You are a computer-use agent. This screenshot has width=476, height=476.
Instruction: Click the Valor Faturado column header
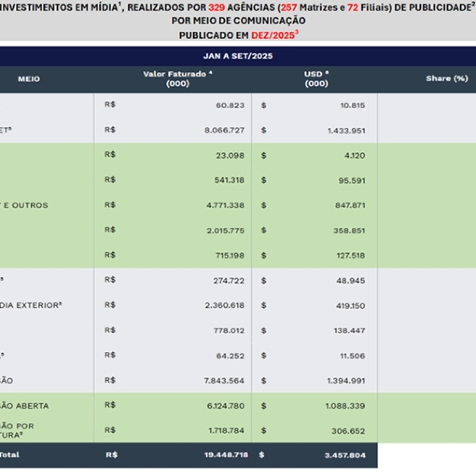point(177,79)
